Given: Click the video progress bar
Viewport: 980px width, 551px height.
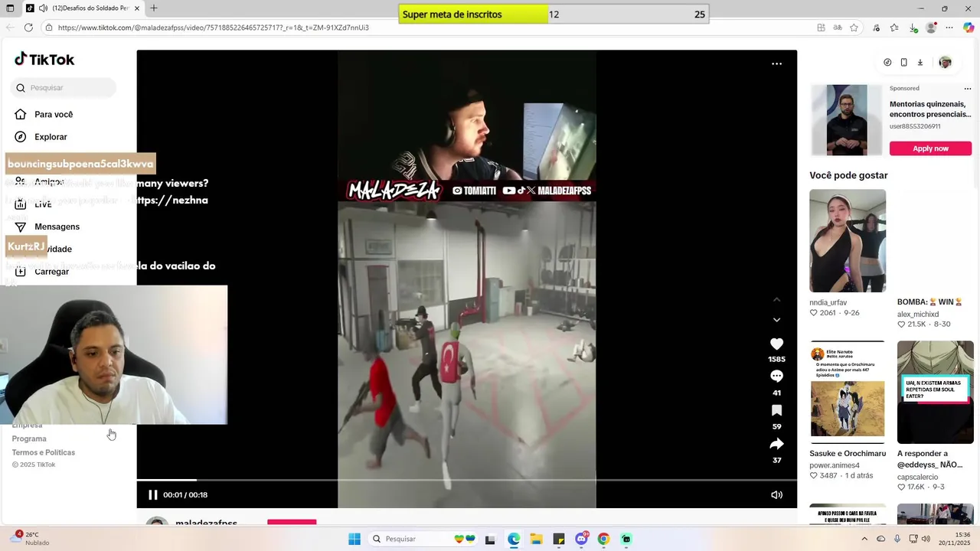Looking at the screenshot, I should point(467,480).
